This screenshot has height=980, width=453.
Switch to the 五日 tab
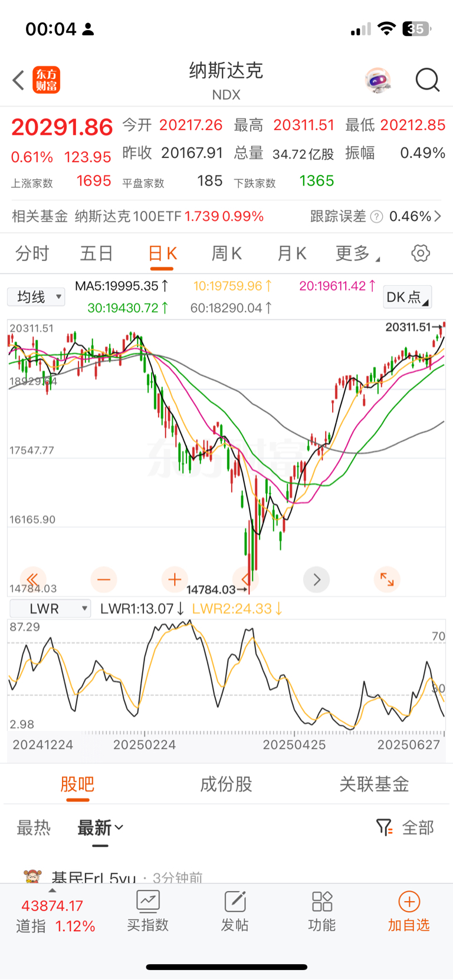coord(97,254)
